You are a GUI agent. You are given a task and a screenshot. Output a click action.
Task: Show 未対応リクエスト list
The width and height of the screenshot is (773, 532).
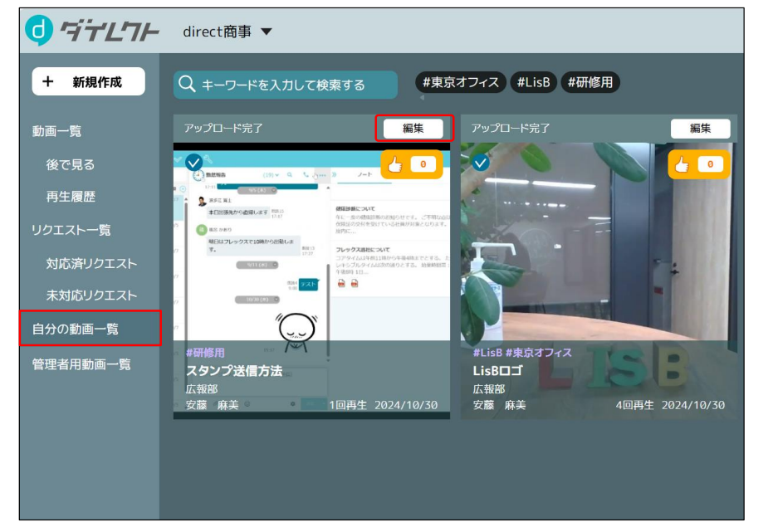click(91, 295)
